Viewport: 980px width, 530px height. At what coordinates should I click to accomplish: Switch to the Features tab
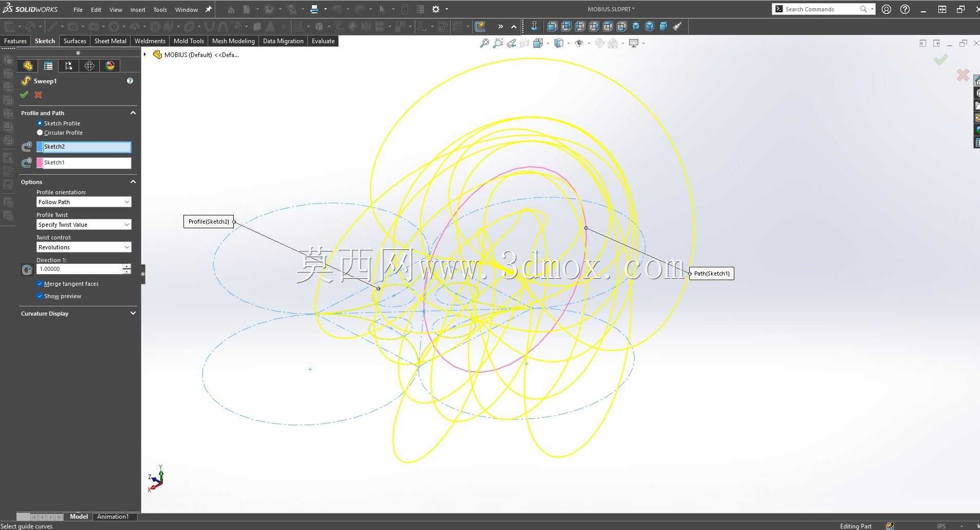pos(15,41)
